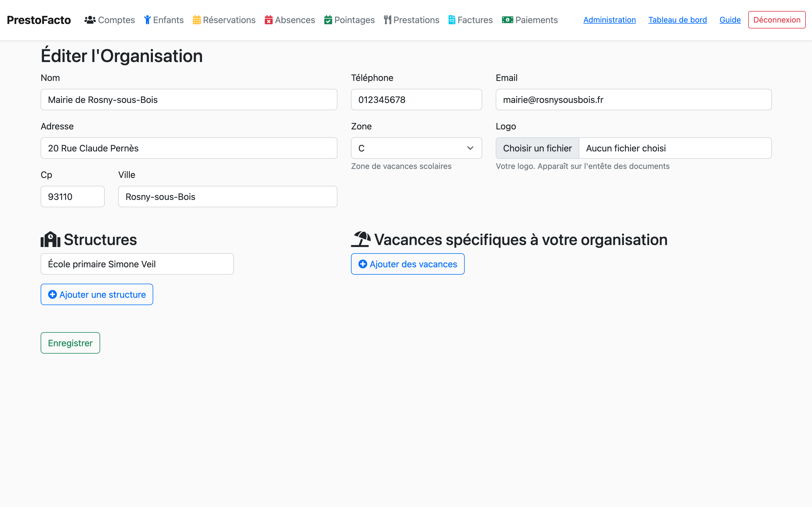Open the Administration link
Image resolution: width=812 pixels, height=507 pixels.
[609, 20]
